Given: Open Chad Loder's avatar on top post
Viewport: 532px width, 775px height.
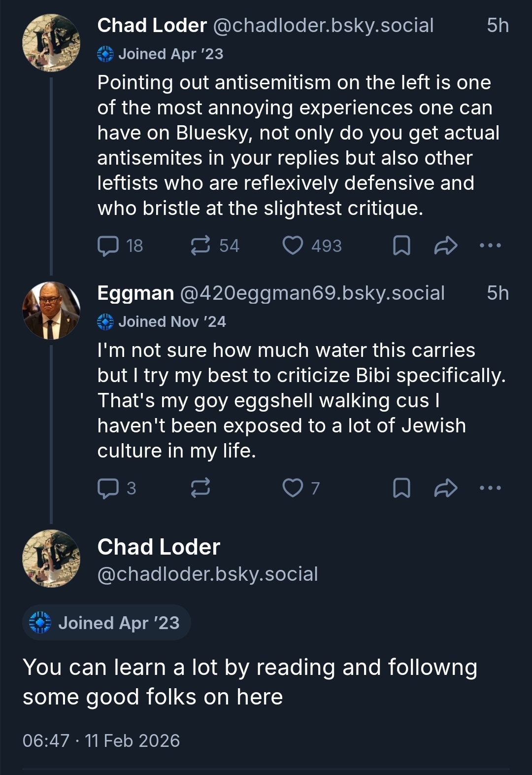Looking at the screenshot, I should 51,43.
